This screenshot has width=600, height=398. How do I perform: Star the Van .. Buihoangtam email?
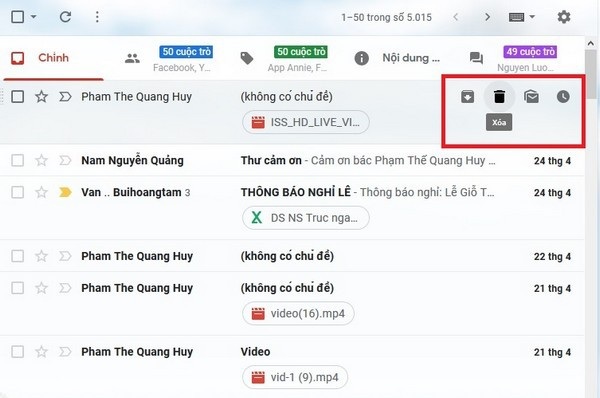click(41, 192)
